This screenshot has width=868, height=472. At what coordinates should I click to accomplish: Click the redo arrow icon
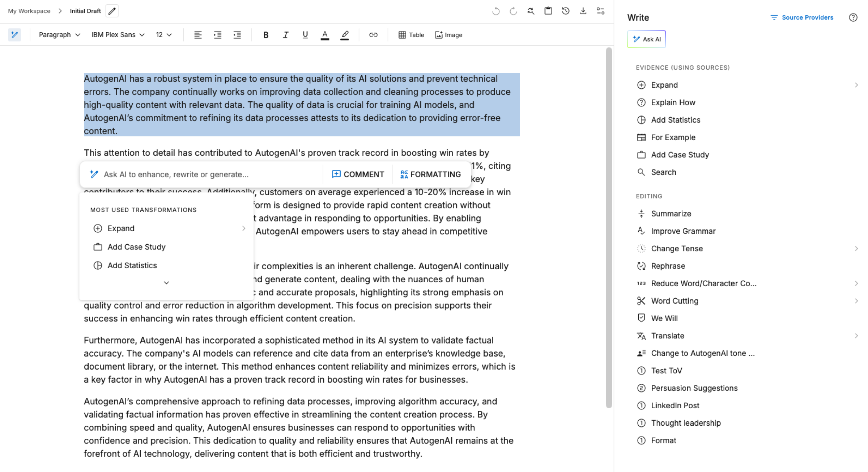click(x=513, y=11)
